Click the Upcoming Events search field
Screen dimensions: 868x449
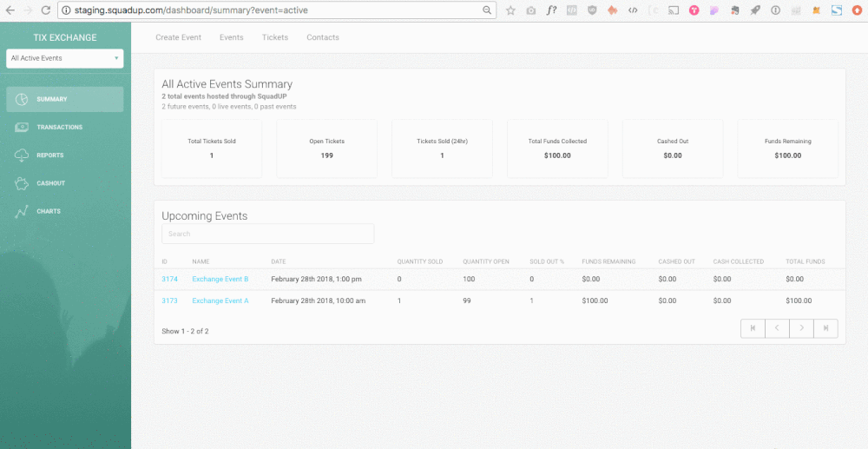pos(267,234)
